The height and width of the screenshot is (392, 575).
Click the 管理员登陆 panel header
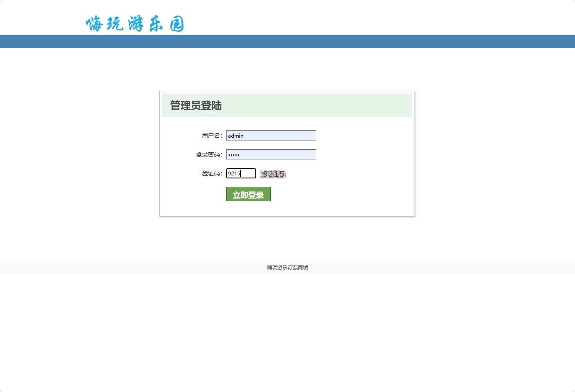(195, 106)
